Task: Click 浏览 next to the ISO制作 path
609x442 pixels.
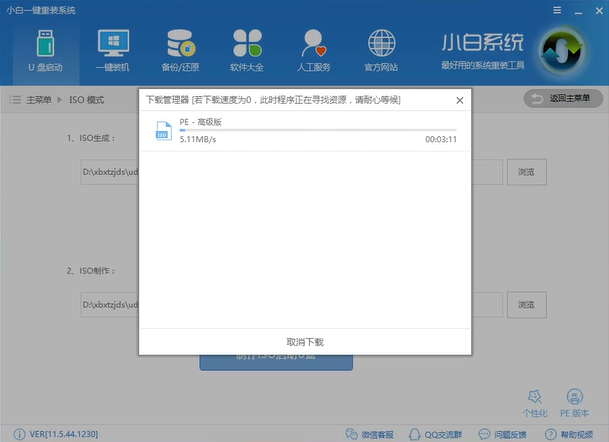Action: click(x=526, y=304)
